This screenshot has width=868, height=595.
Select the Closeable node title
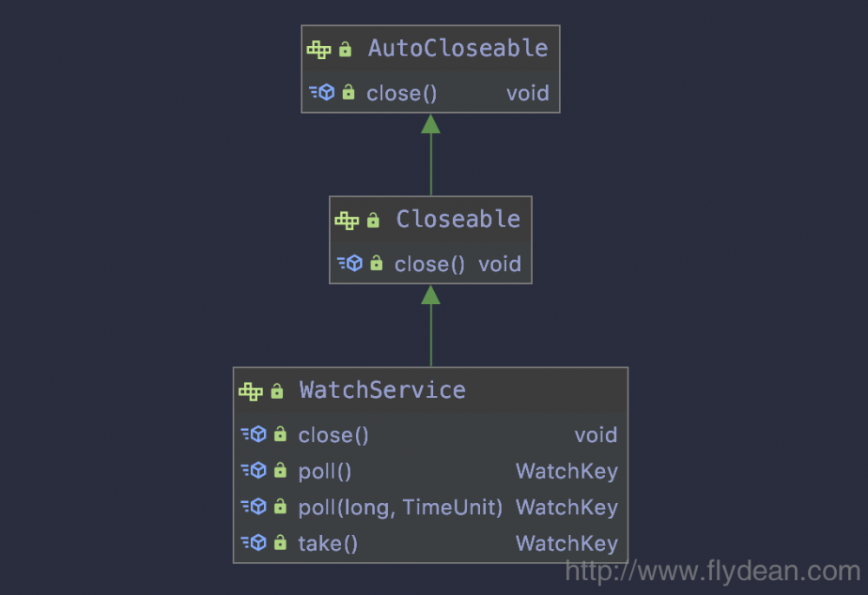[458, 220]
